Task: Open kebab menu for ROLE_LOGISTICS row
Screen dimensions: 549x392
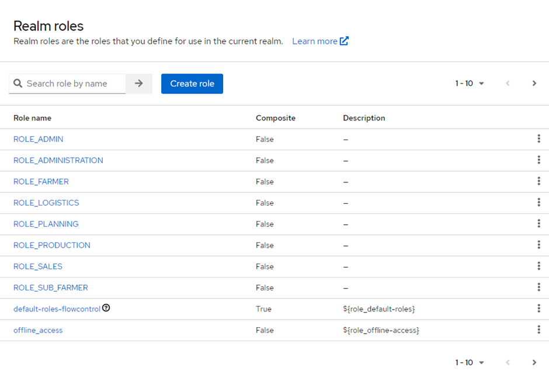Action: pos(538,203)
